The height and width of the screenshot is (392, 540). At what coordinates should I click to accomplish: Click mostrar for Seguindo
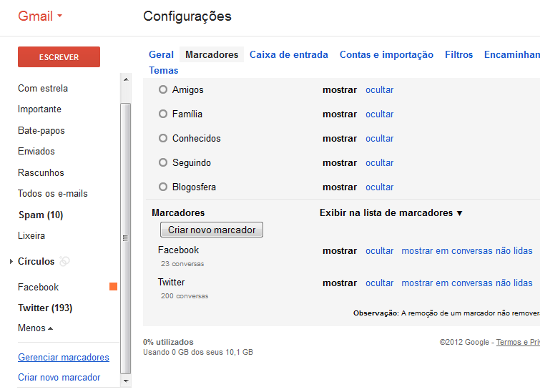340,162
